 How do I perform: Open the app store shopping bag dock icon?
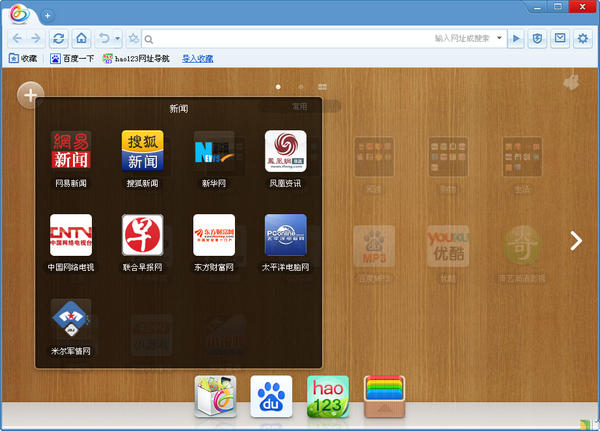click(x=215, y=397)
